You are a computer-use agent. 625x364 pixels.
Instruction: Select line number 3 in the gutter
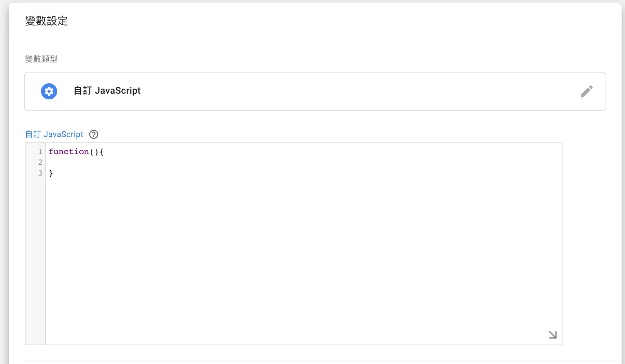coord(40,173)
